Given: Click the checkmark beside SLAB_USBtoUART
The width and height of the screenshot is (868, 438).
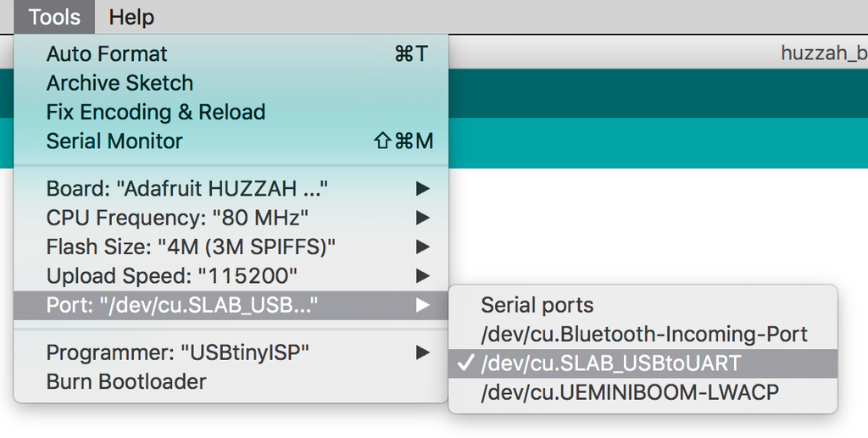Looking at the screenshot, I should 465,363.
